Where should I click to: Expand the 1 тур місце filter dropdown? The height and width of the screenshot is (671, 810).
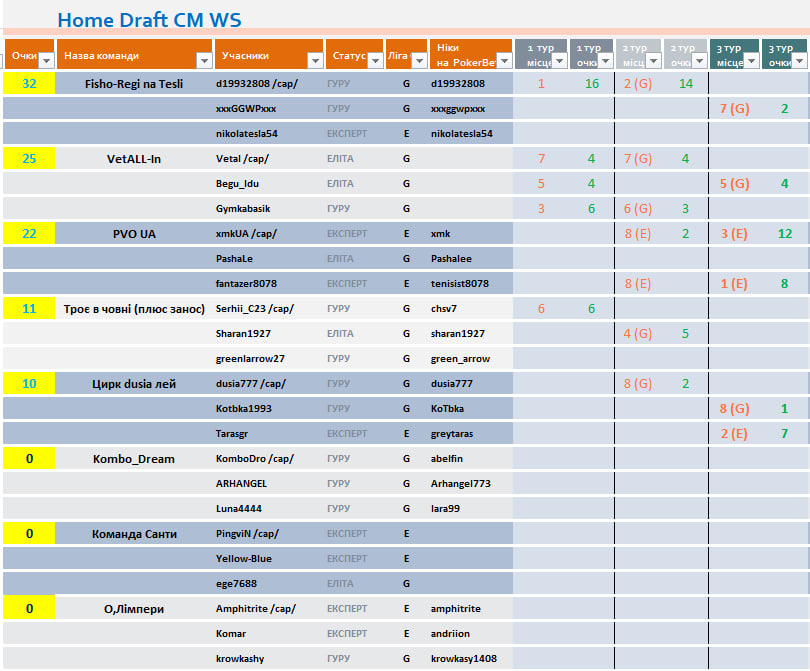coord(559,61)
